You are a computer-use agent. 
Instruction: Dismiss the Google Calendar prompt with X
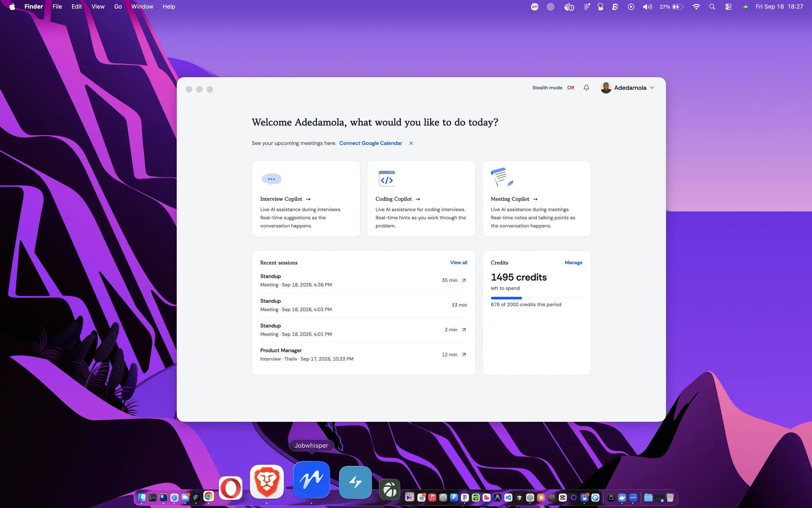click(411, 143)
